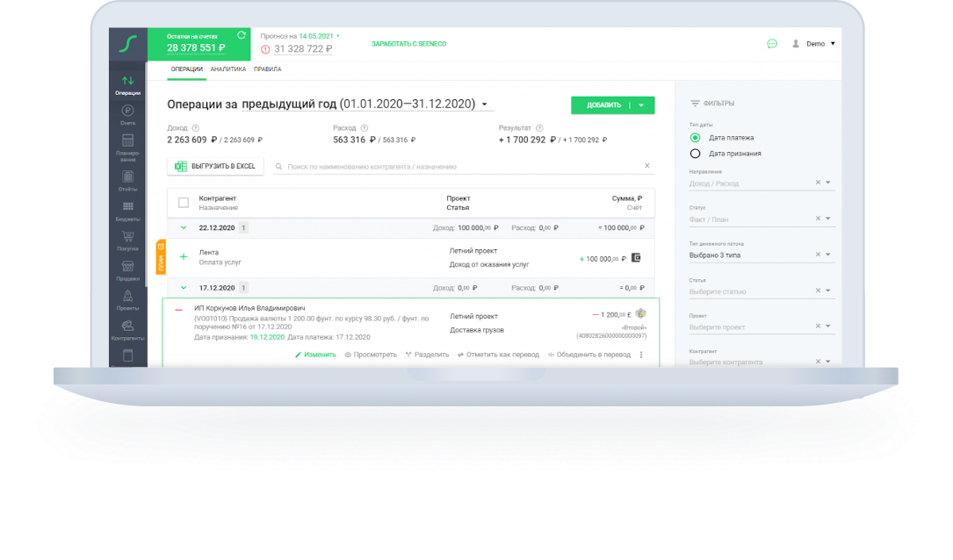Open Статус Факт / План dropdown
This screenshot has width=953, height=560.
pos(827,218)
